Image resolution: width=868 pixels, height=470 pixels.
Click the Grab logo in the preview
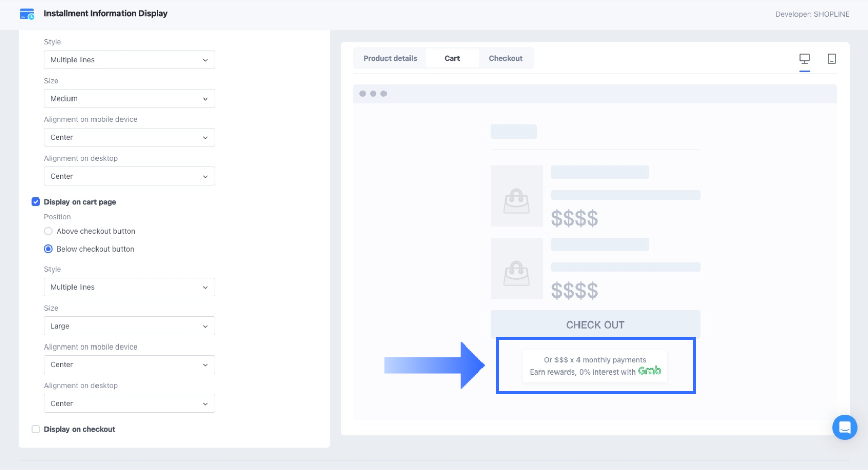click(649, 370)
